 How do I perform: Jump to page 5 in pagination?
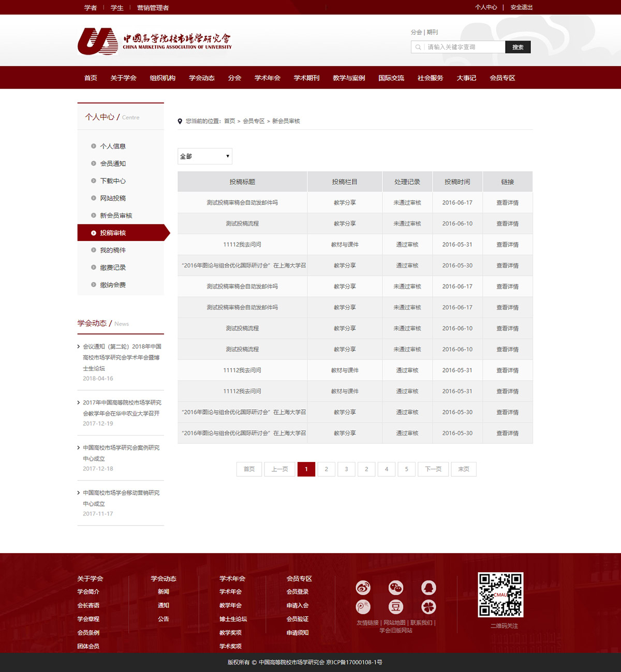point(407,469)
